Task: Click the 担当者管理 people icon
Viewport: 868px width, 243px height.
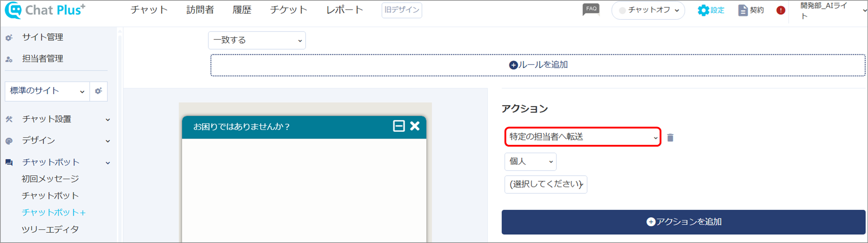Action: click(9, 59)
